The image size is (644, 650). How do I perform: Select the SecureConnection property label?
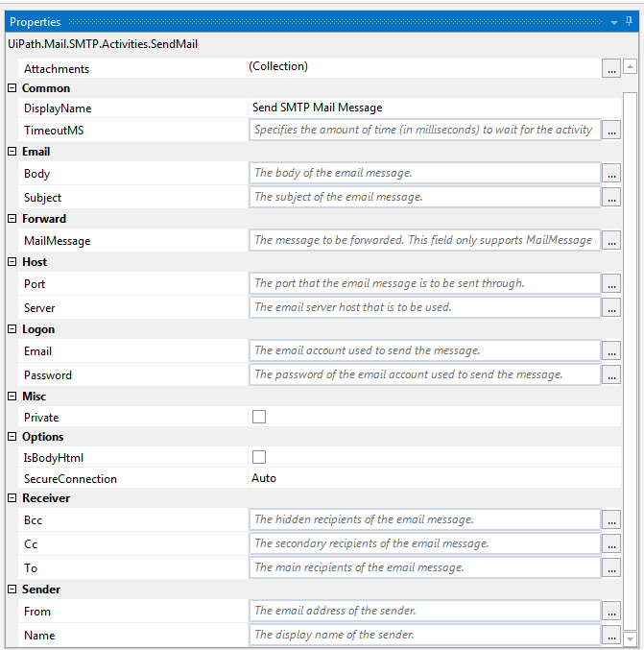pyautogui.click(x=70, y=479)
